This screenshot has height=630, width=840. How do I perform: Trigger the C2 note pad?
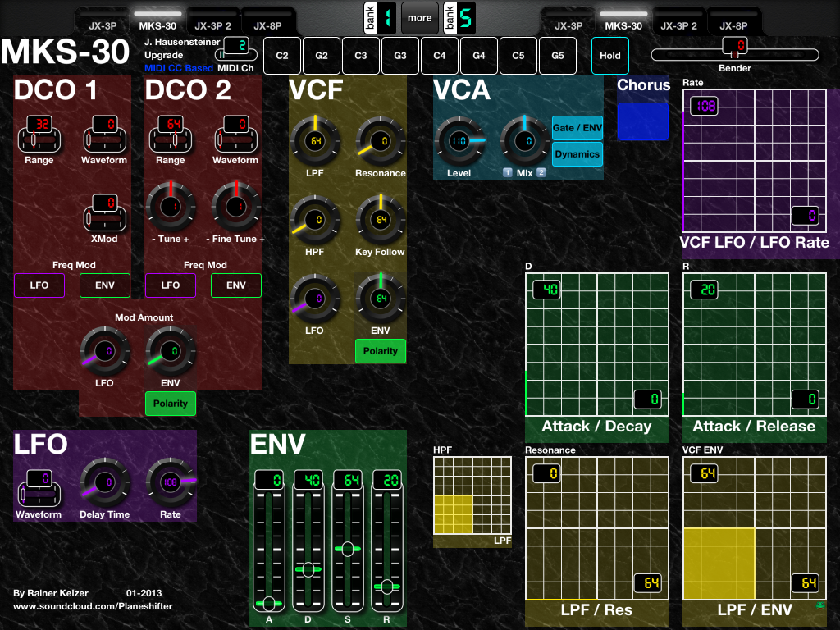click(282, 56)
